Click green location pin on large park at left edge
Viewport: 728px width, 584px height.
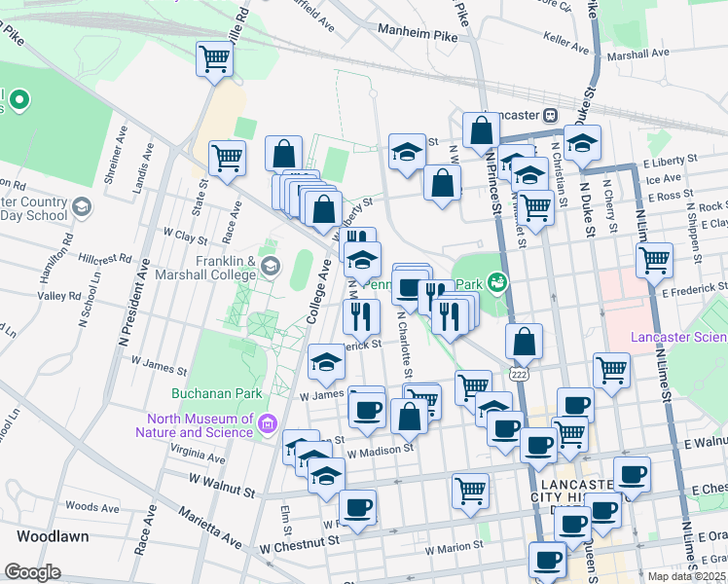pyautogui.click(x=19, y=100)
